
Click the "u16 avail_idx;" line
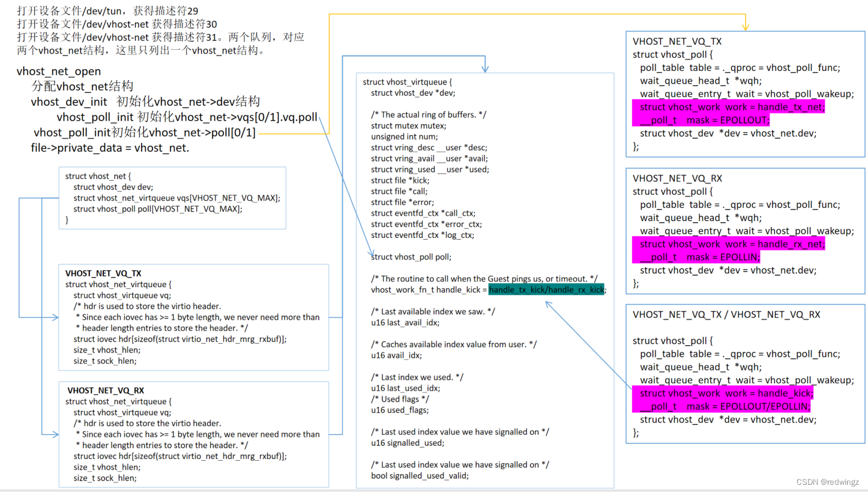point(396,355)
